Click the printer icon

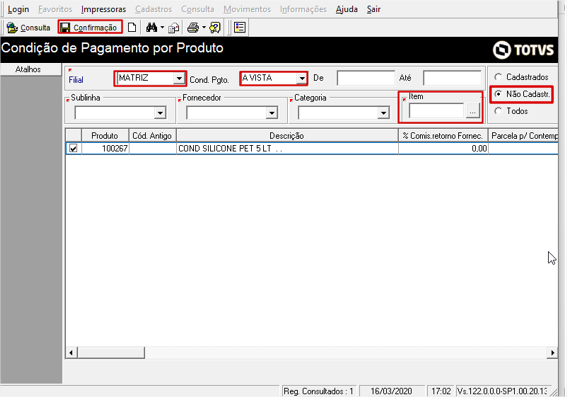[193, 27]
